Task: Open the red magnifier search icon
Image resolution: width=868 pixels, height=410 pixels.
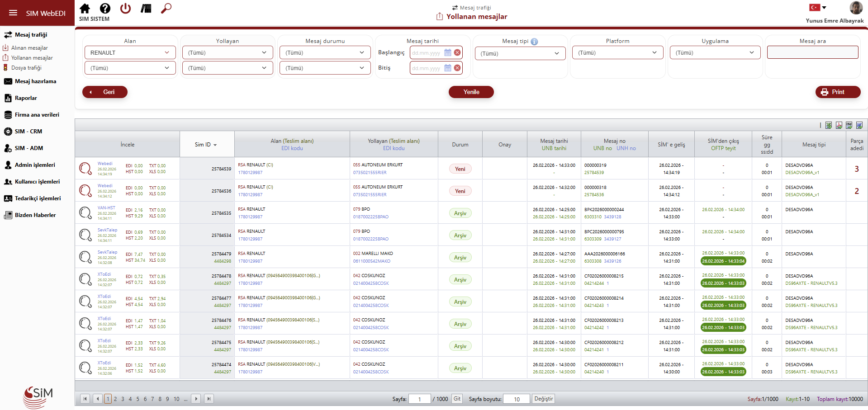Action: 166,9
